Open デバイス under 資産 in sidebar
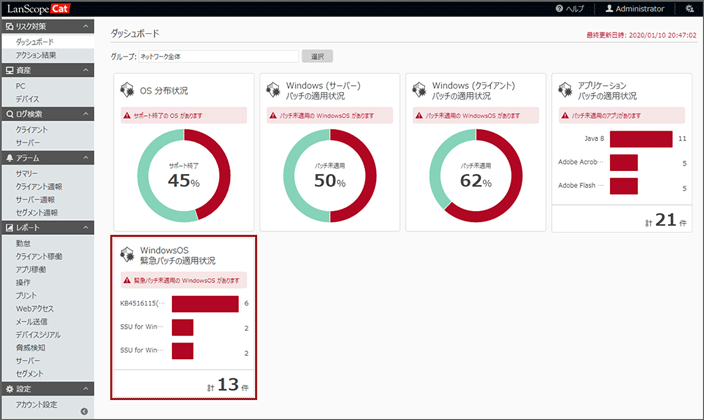 pyautogui.click(x=28, y=100)
